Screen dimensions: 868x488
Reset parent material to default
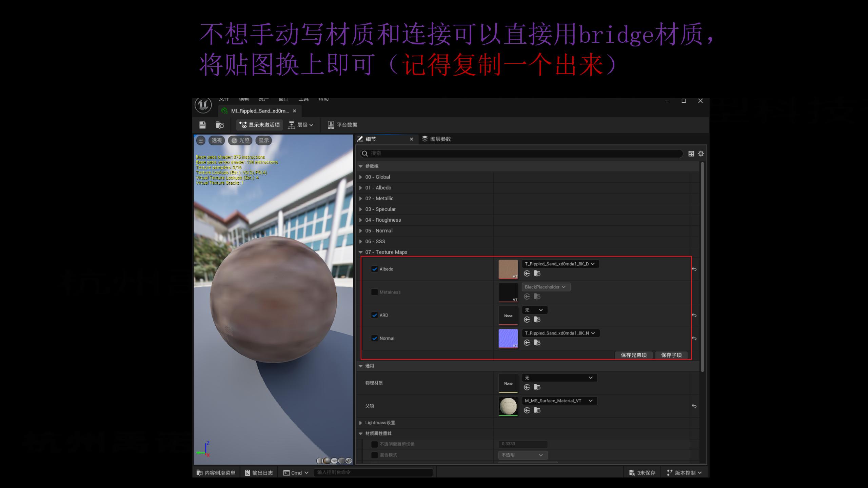click(x=694, y=406)
